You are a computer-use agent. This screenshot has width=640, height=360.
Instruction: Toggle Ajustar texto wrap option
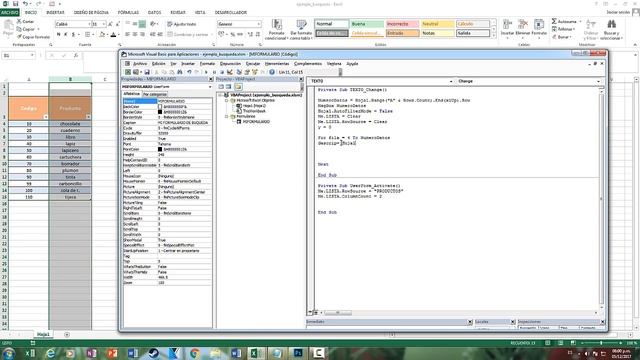(x=182, y=24)
